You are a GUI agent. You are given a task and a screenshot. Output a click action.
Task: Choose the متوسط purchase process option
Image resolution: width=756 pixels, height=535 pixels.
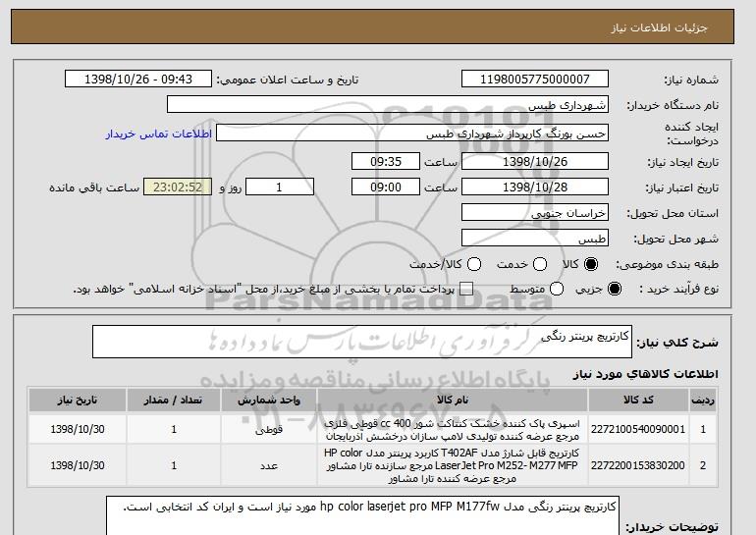pos(557,289)
